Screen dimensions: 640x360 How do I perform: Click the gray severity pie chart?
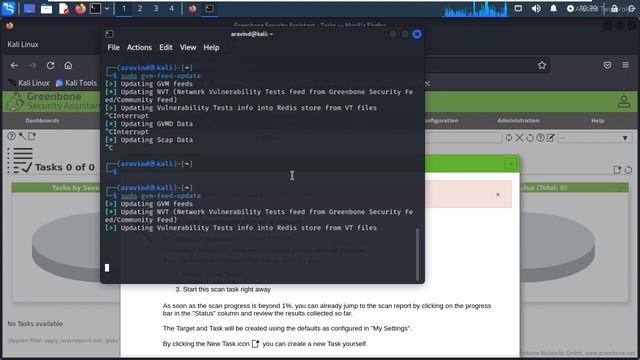tap(66, 247)
